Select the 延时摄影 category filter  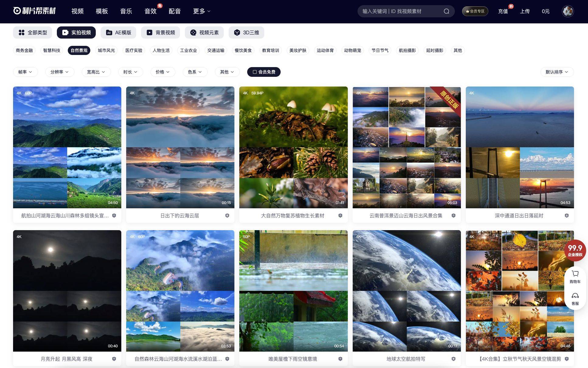(x=434, y=50)
